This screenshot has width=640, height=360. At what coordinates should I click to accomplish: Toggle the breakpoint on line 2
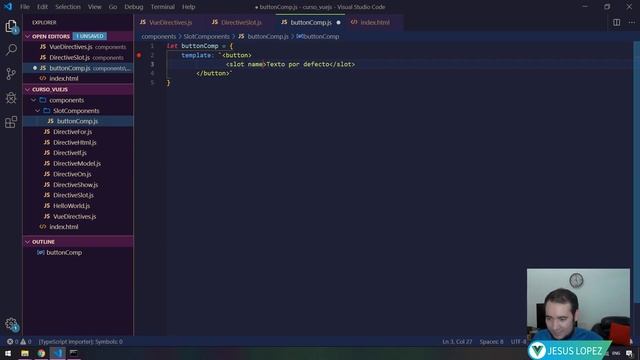click(139, 55)
